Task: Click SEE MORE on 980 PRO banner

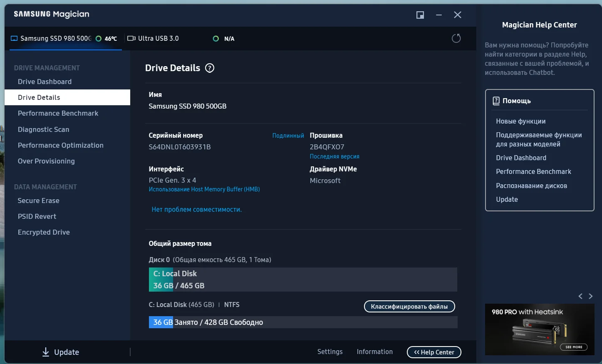Action: click(574, 347)
